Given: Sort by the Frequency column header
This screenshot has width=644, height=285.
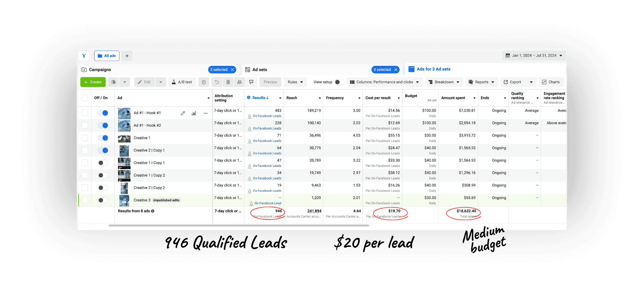Looking at the screenshot, I should 335,98.
